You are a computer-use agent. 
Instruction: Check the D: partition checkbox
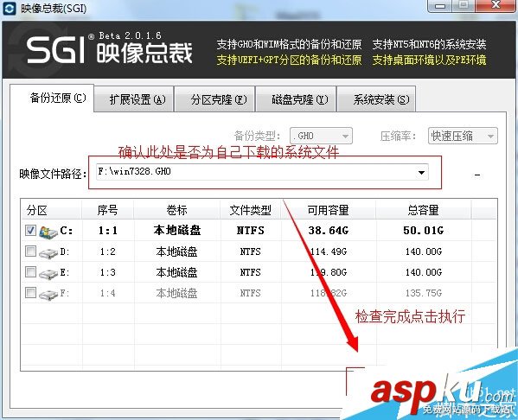pyautogui.click(x=31, y=251)
